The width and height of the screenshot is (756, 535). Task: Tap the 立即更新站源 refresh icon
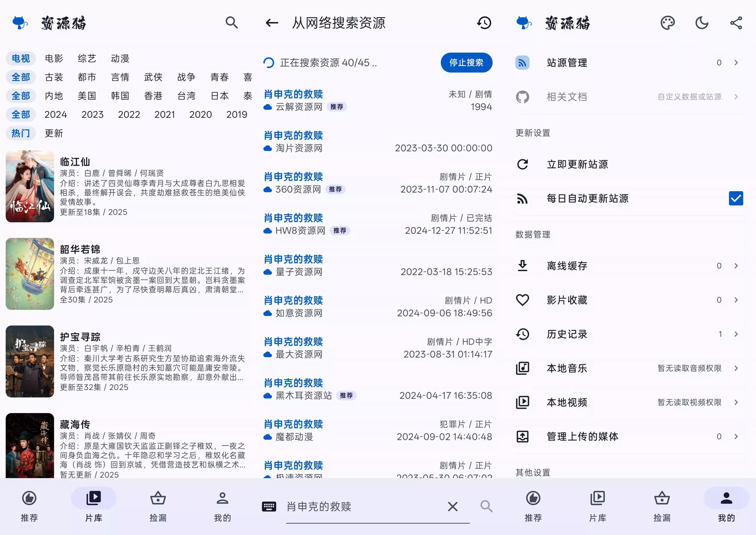pyautogui.click(x=523, y=164)
